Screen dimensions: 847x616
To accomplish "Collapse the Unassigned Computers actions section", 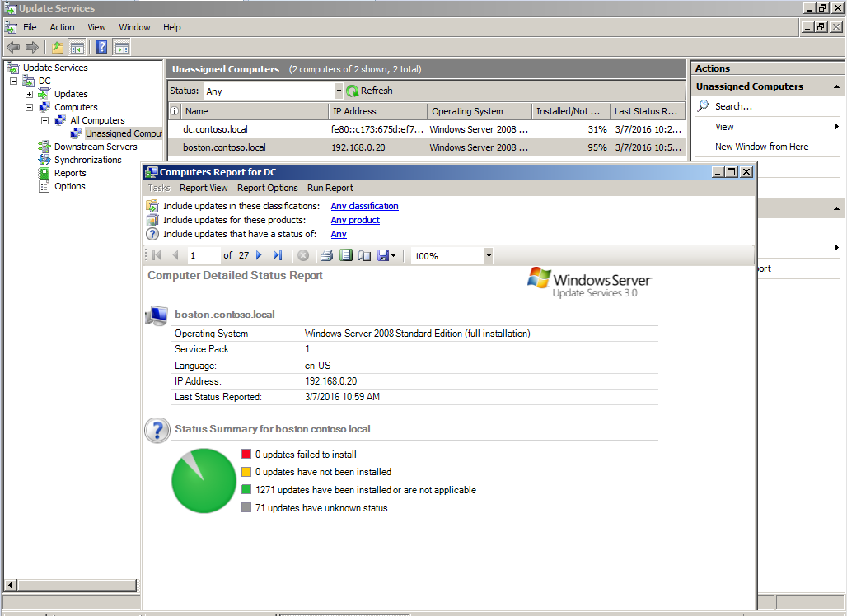I will pyautogui.click(x=836, y=86).
